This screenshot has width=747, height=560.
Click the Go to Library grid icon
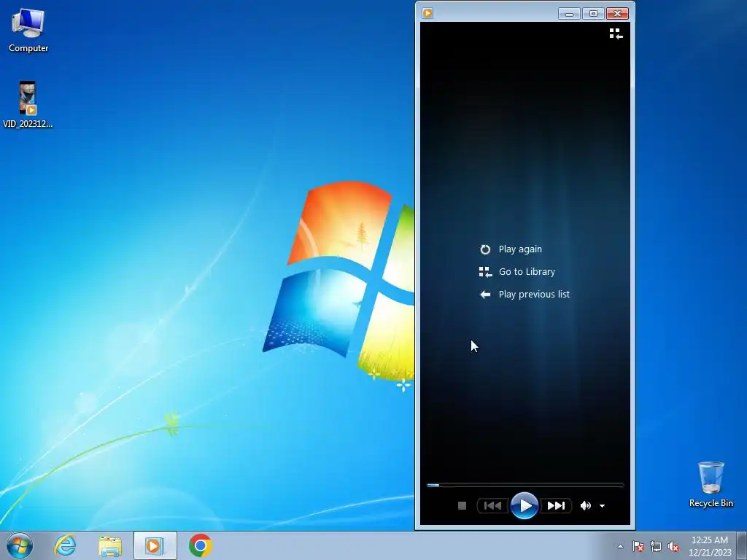pyautogui.click(x=485, y=272)
